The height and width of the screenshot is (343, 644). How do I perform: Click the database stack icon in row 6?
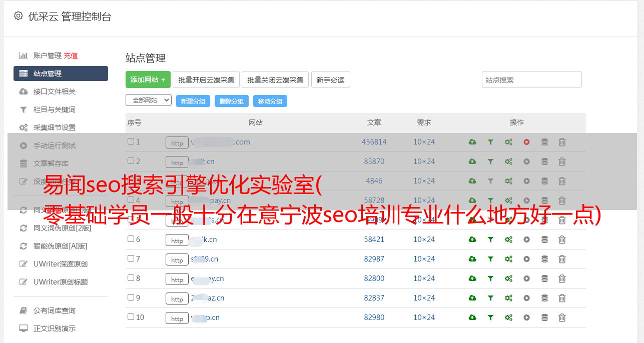click(x=544, y=239)
